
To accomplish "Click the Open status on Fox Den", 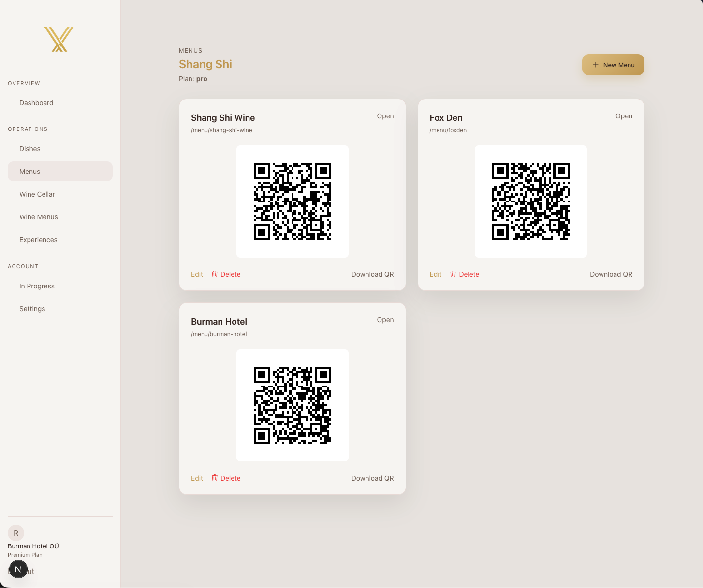I will 624,116.
